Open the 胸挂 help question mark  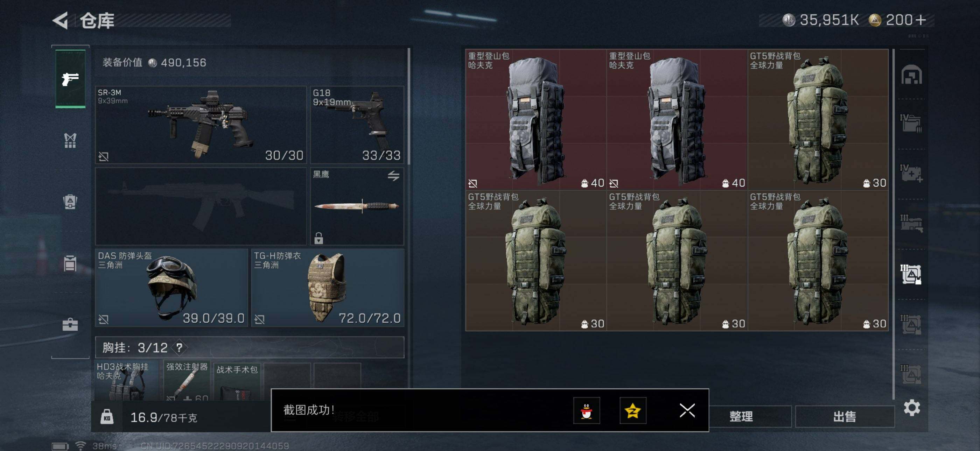179,347
